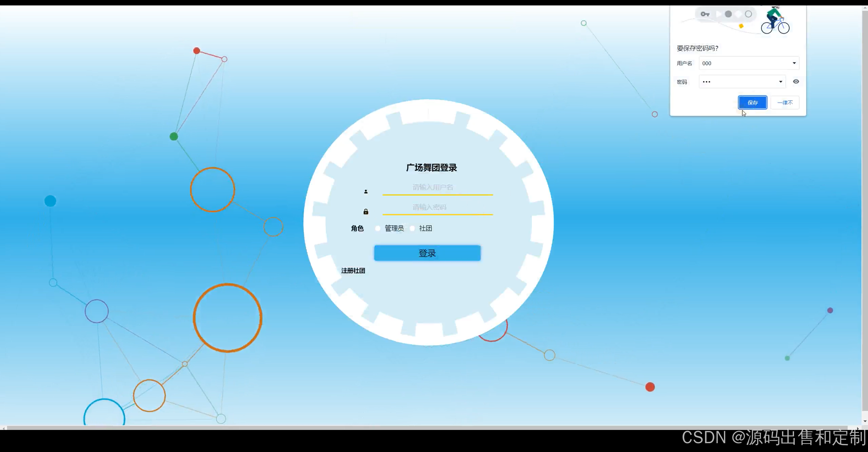This screenshot has width=868, height=452.
Task: Click the vertical scrollbar down arrow
Action: click(x=865, y=421)
